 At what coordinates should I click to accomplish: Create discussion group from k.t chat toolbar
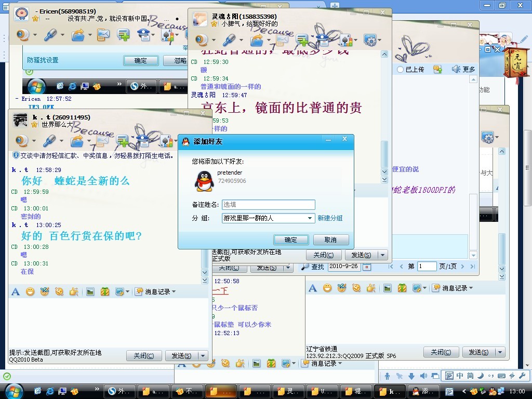(122, 140)
